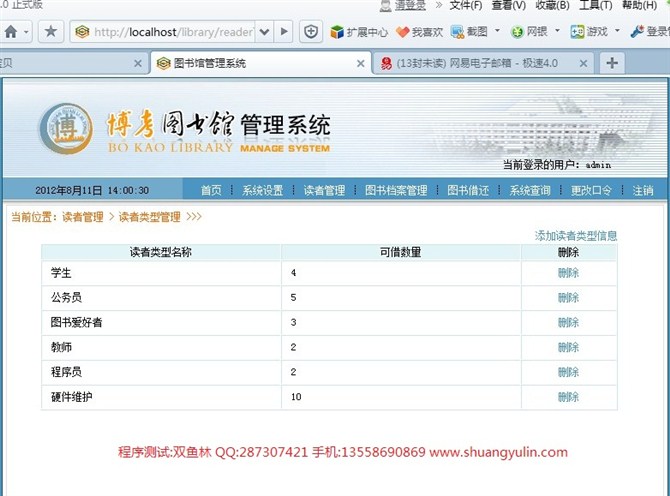
Task: Open new tab with plus button
Action: click(x=612, y=63)
